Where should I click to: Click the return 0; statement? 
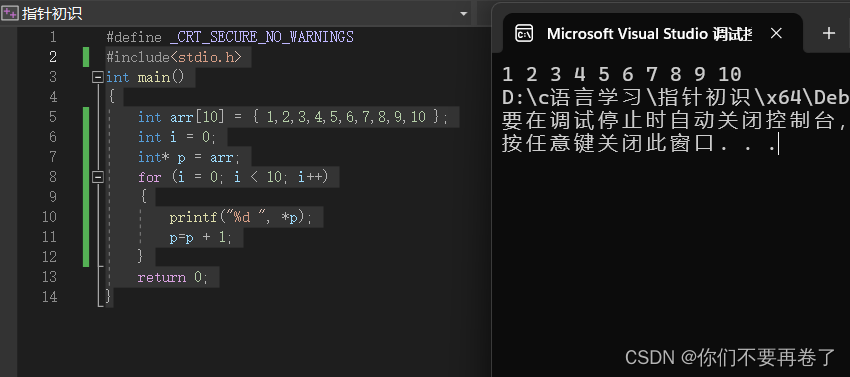(173, 277)
